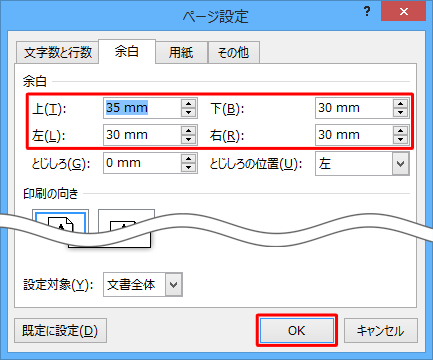433x360 pixels.
Task: Select the 余白 tab
Action: click(127, 51)
